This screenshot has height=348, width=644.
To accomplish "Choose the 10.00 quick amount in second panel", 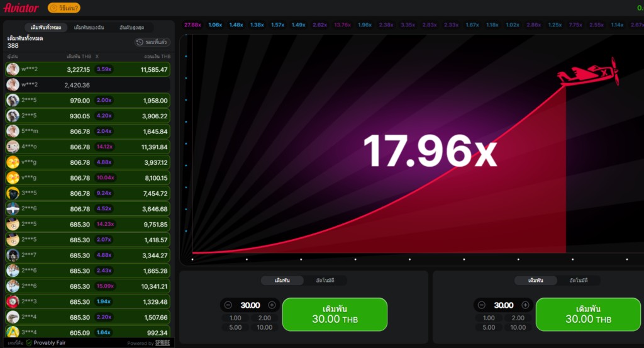I will [518, 327].
